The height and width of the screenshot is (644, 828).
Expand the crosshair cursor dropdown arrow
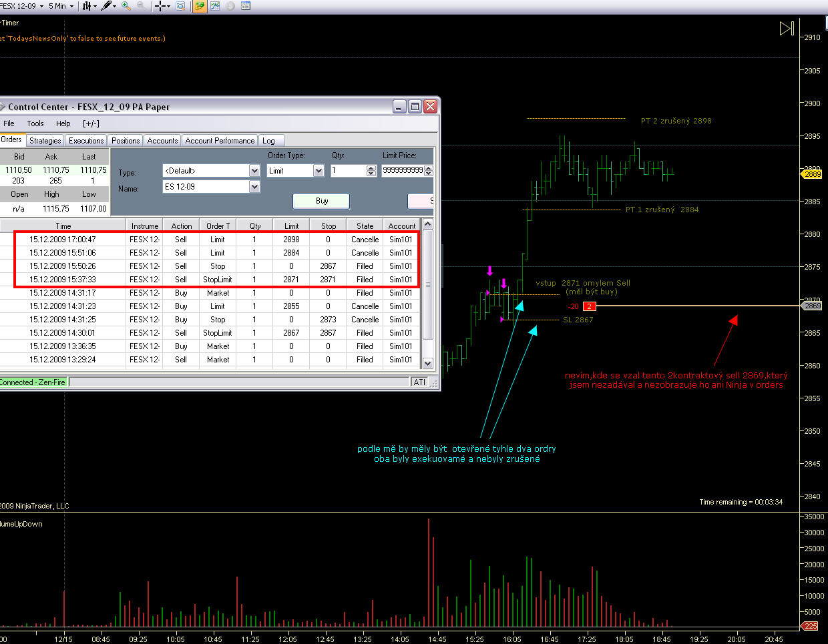(x=168, y=6)
